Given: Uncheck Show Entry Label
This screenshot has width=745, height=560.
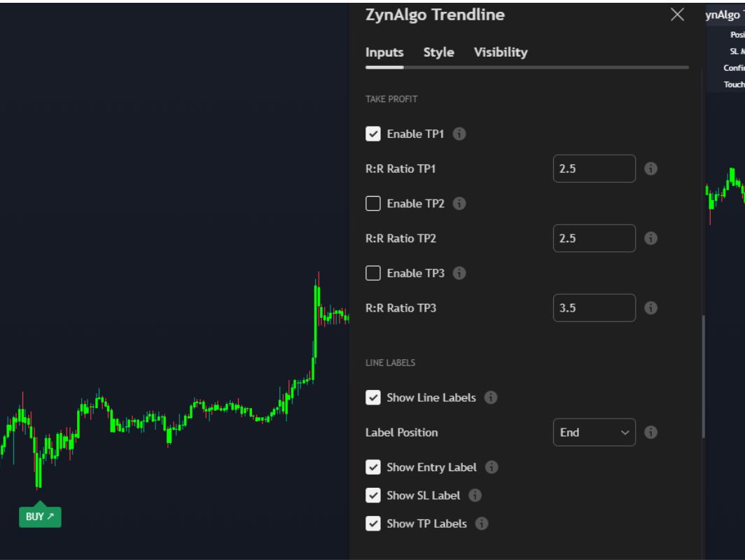Looking at the screenshot, I should [x=373, y=468].
